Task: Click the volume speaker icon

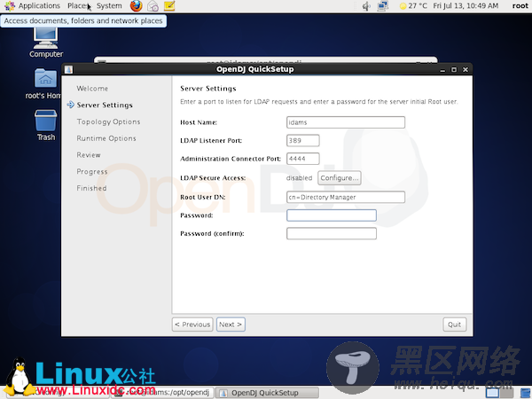Action: pyautogui.click(x=366, y=6)
